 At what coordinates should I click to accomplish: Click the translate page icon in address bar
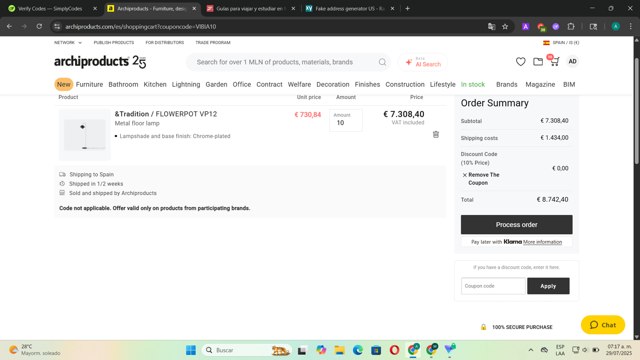tap(491, 27)
